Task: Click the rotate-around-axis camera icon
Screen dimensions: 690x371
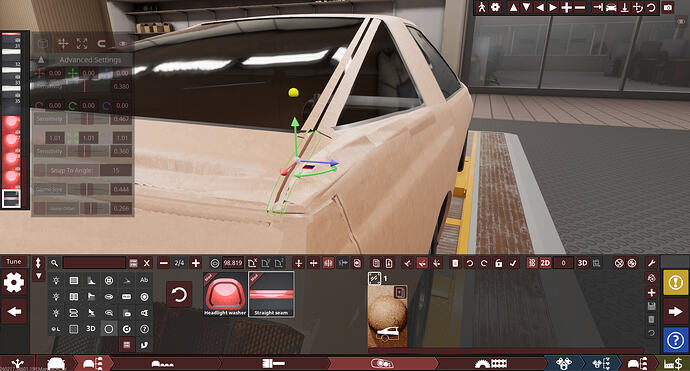Action: [x=638, y=7]
